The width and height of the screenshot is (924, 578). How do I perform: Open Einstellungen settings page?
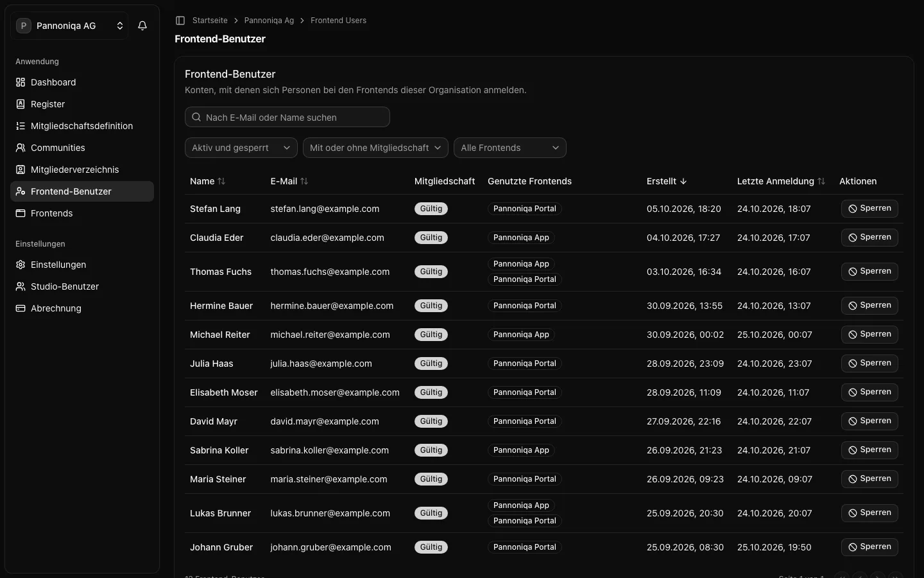[82, 265]
